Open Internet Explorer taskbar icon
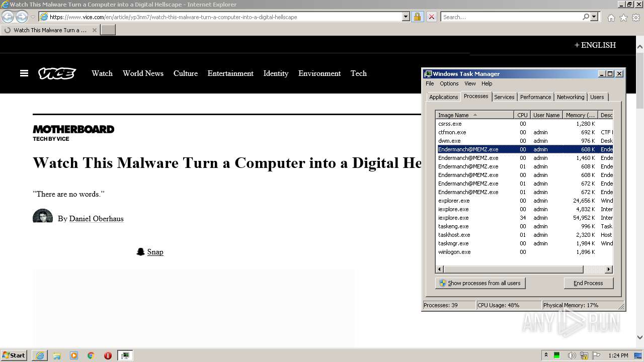Image resolution: width=644 pixels, height=362 pixels. [40, 355]
